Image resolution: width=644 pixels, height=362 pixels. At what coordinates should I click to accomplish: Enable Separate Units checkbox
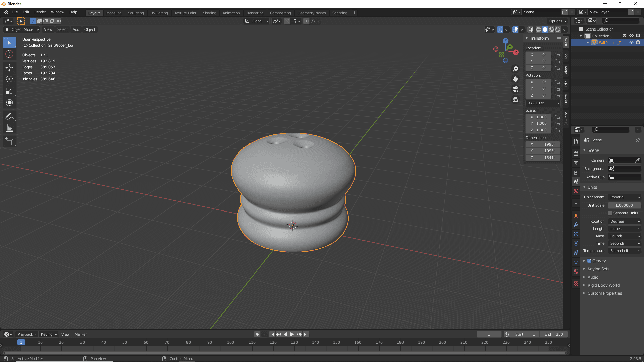pyautogui.click(x=610, y=213)
